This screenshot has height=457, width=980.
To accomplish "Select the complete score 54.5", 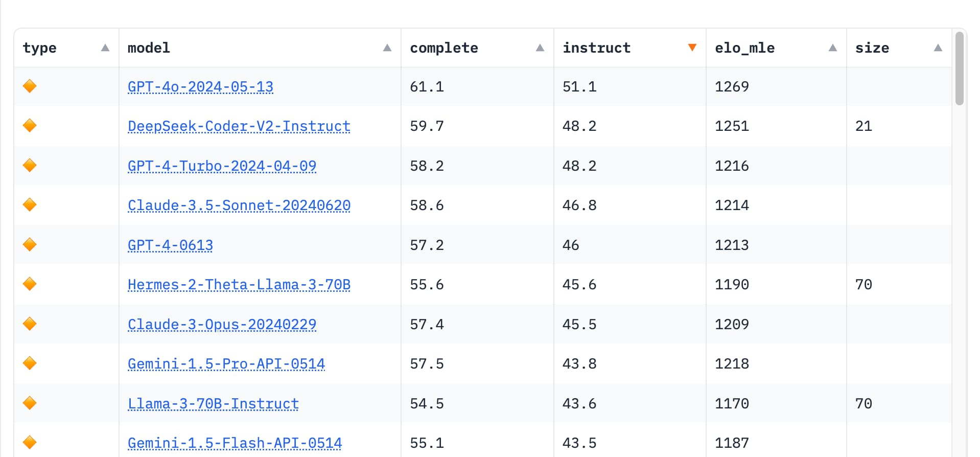I will tap(427, 403).
